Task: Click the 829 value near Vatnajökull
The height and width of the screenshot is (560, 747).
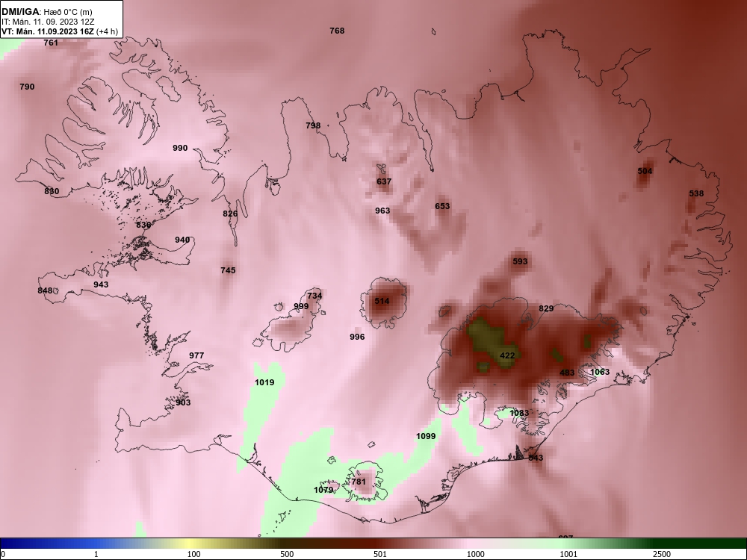Action: point(546,308)
